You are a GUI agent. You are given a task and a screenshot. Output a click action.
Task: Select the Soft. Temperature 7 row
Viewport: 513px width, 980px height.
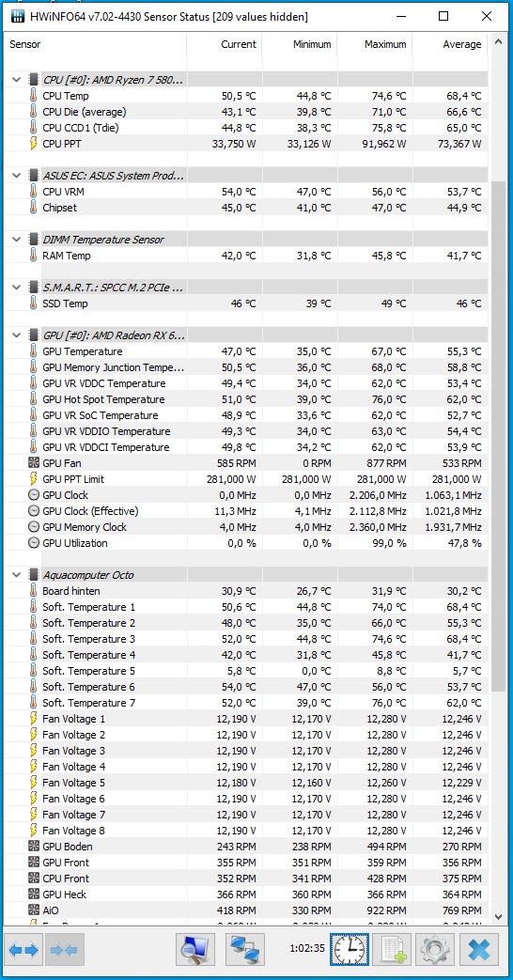coord(245,703)
